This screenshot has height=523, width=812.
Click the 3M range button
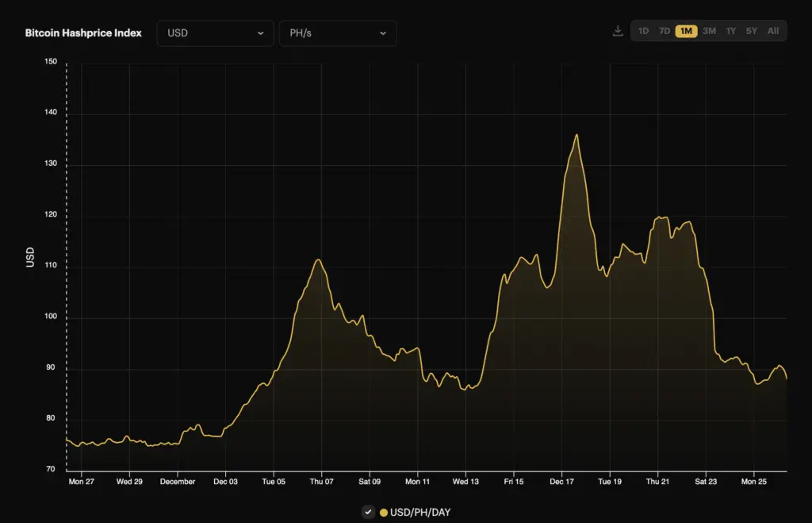click(708, 30)
